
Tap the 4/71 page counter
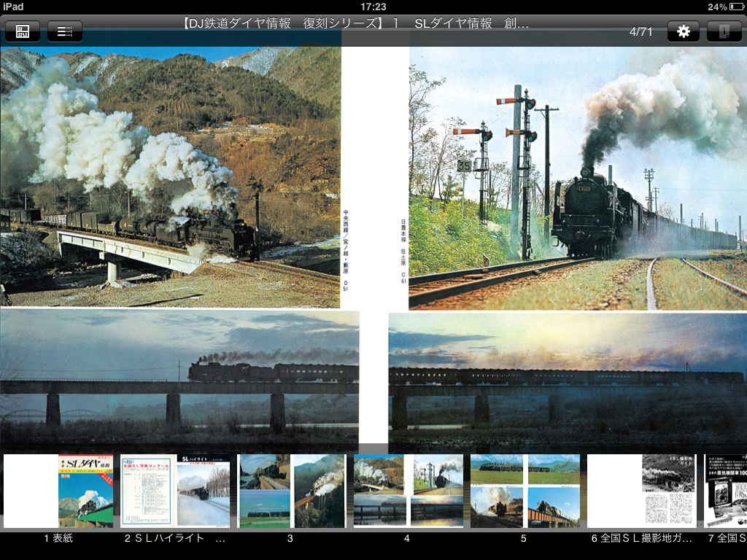[640, 32]
